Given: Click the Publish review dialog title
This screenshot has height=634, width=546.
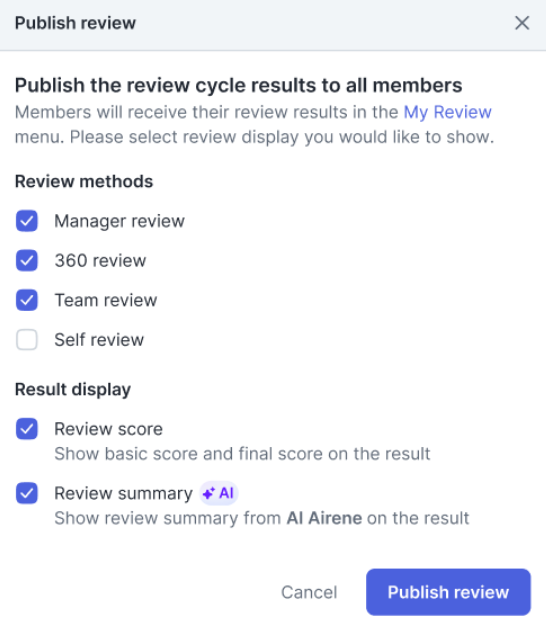Looking at the screenshot, I should 75,23.
